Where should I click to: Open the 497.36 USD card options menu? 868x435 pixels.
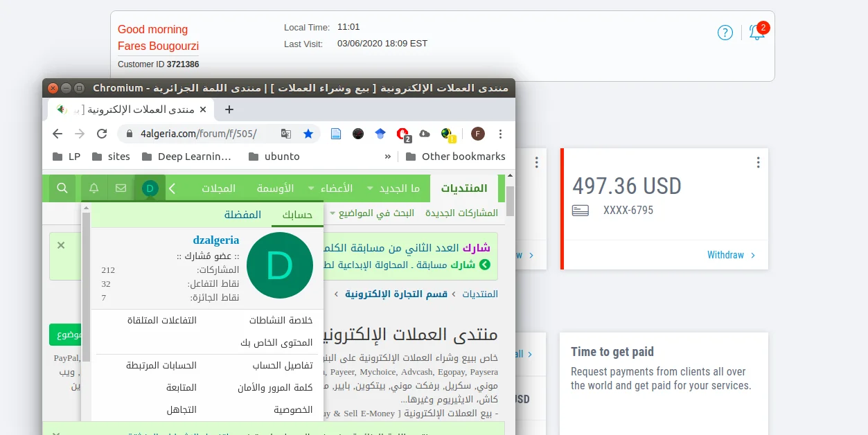(758, 163)
